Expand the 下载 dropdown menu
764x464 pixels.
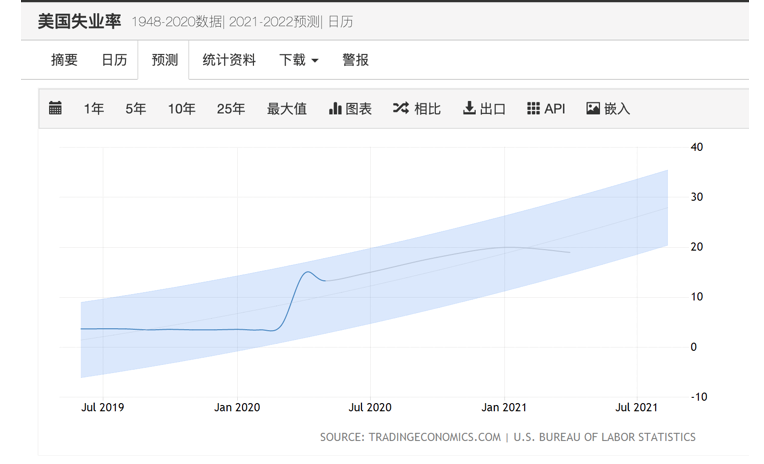299,60
